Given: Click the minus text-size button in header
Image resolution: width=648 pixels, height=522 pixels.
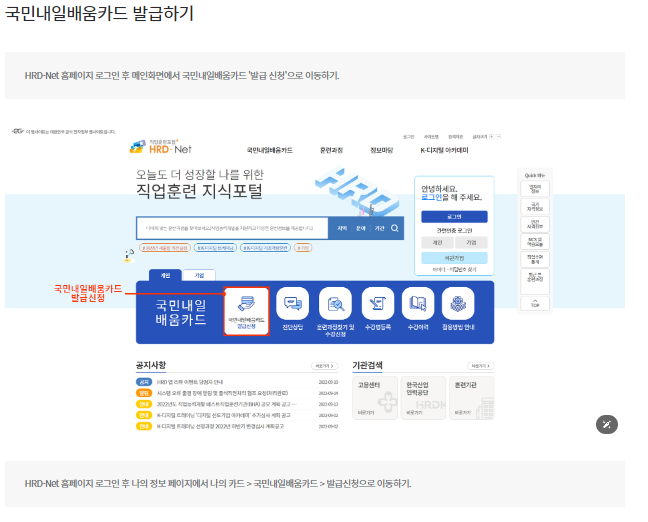Looking at the screenshot, I should (498, 136).
